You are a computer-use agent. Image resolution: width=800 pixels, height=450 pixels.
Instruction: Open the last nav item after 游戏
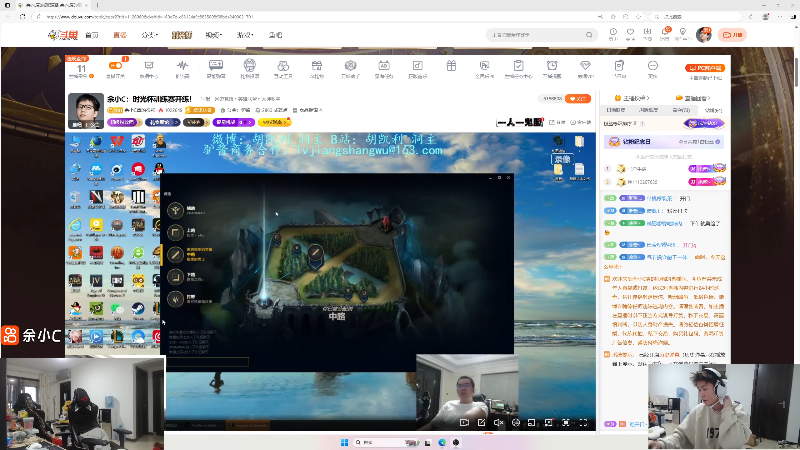pos(276,35)
